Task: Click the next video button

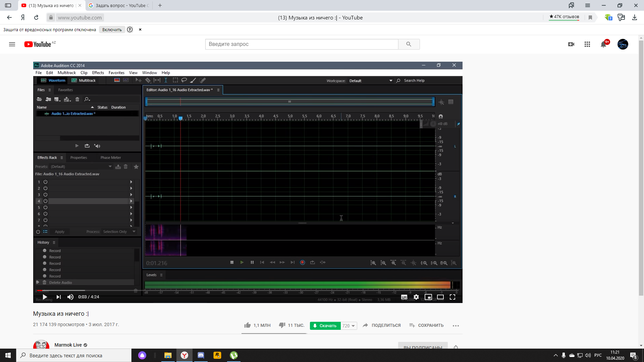Action: (59, 297)
